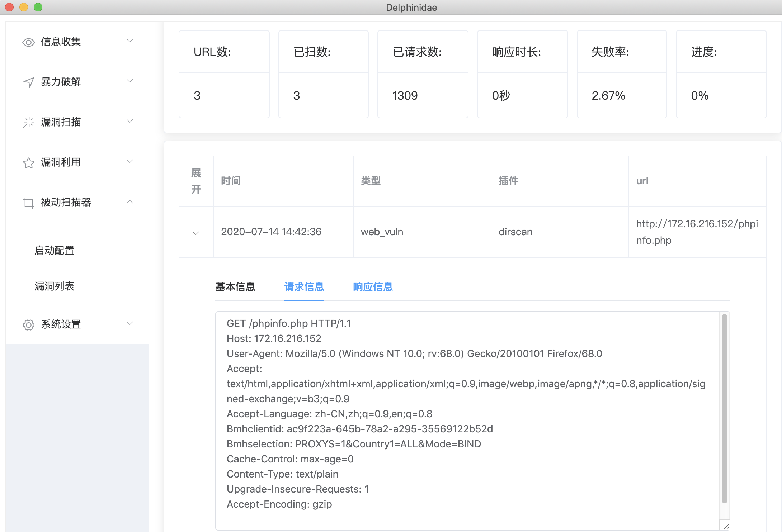This screenshot has width=782, height=532.
Task: Click the loading spinner icon for 漏洞扫描
Action: [28, 123]
